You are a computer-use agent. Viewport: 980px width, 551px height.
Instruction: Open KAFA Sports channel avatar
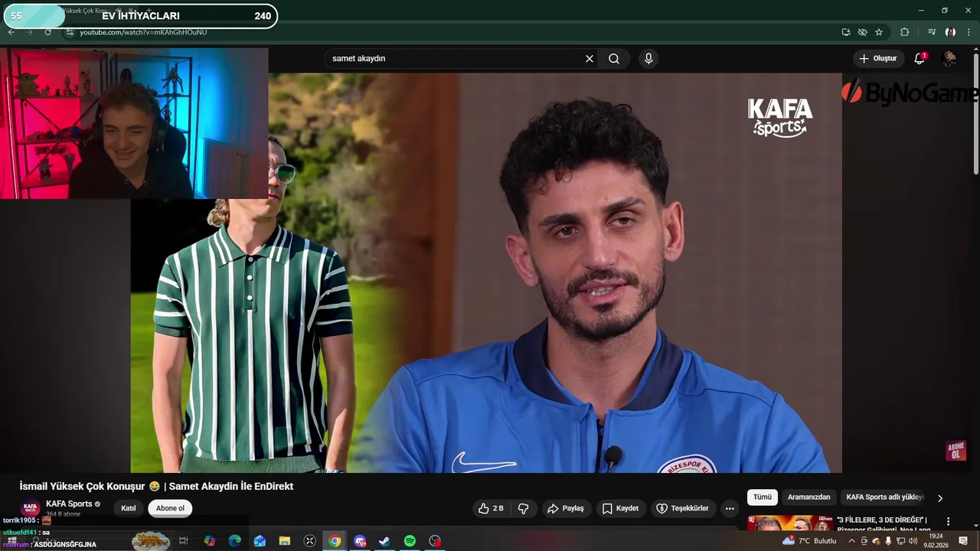click(x=31, y=508)
